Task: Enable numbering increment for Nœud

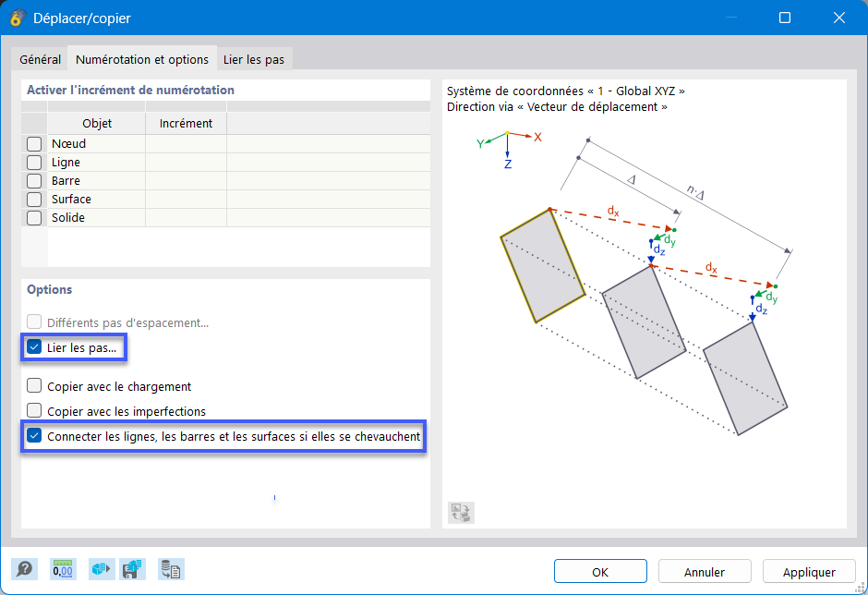Action: 34,144
